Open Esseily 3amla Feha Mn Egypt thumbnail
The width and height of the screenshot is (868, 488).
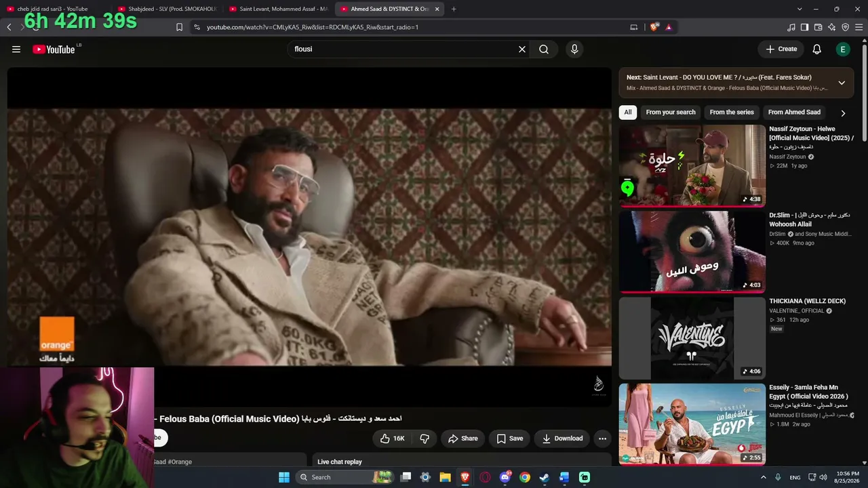[x=692, y=424]
